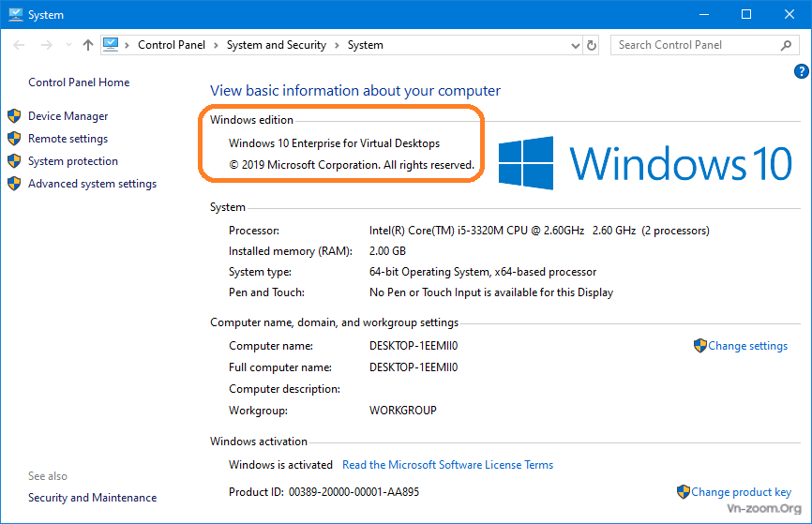
Task: Focus the Search Control Panel field
Action: [705, 45]
